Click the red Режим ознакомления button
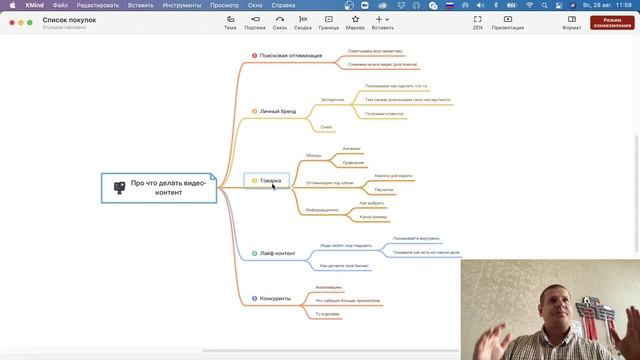The height and width of the screenshot is (360, 640). 612,22
